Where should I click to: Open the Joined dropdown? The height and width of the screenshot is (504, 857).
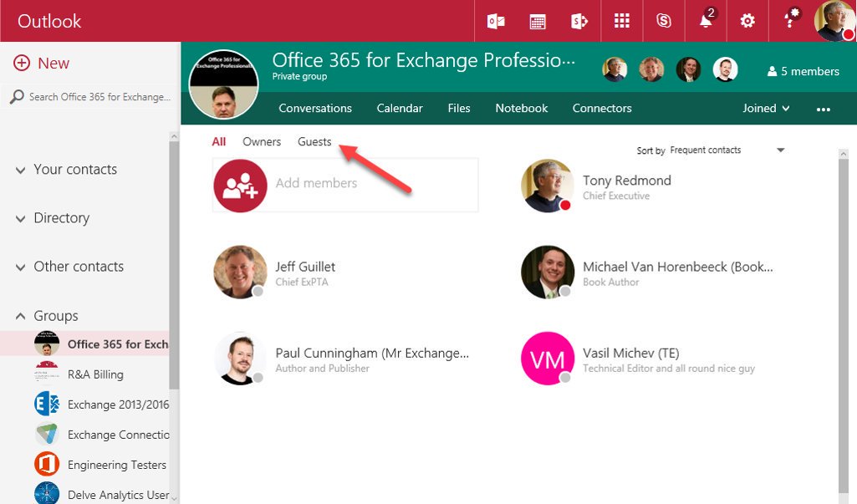[x=766, y=108]
